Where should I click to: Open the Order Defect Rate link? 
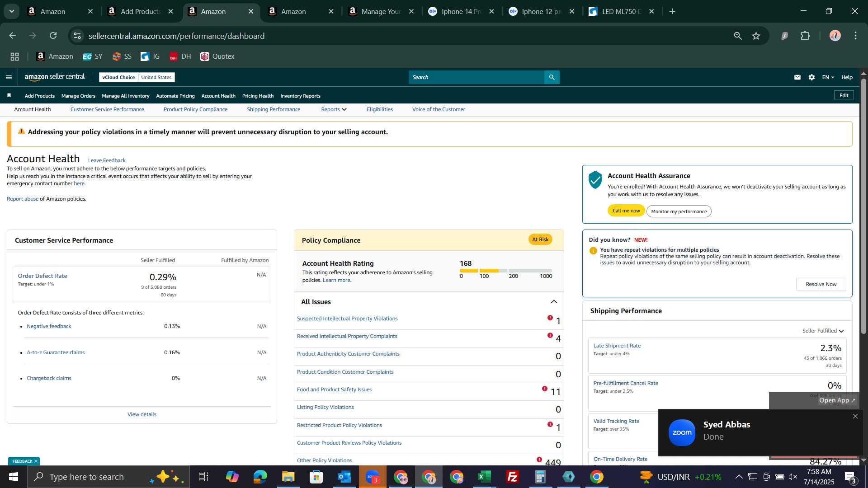coord(42,276)
